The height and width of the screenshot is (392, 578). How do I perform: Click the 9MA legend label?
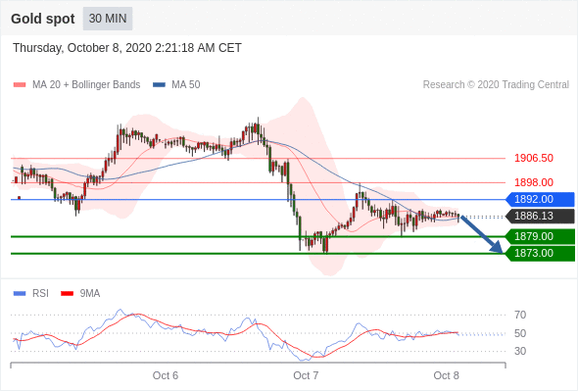click(90, 294)
